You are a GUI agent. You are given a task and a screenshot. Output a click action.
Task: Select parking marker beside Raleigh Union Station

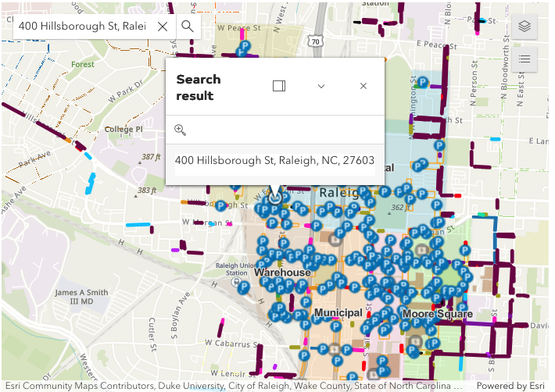[244, 287]
